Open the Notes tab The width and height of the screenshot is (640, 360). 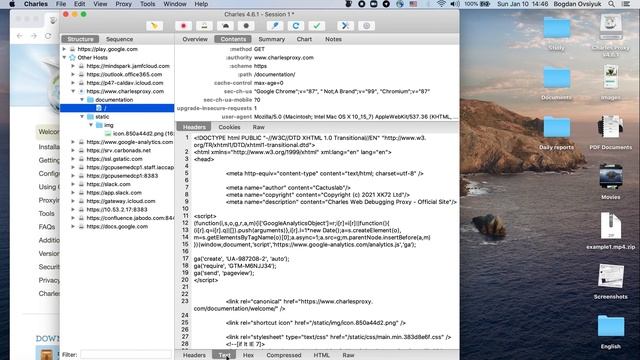[x=333, y=39]
